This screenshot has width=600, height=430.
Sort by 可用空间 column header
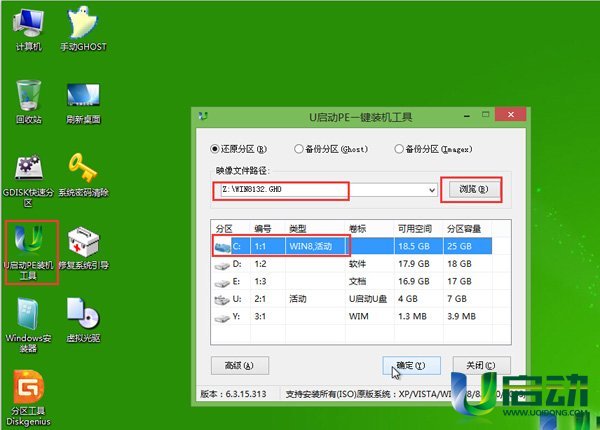click(x=419, y=229)
